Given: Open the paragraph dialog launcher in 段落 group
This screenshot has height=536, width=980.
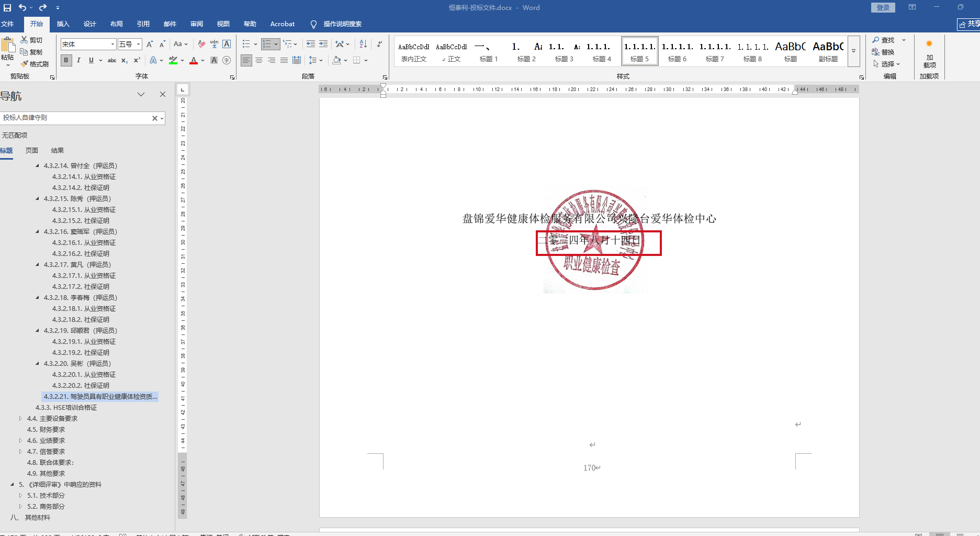Looking at the screenshot, I should click(385, 77).
